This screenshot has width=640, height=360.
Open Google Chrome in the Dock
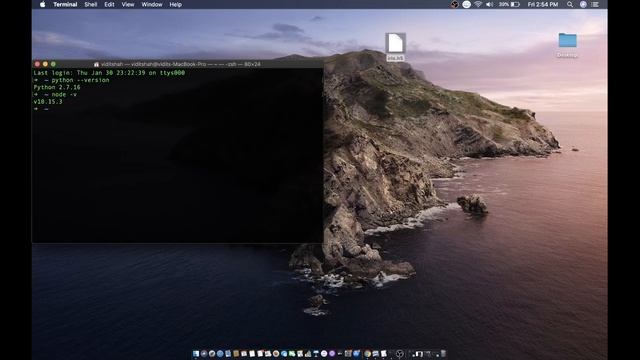tap(367, 353)
